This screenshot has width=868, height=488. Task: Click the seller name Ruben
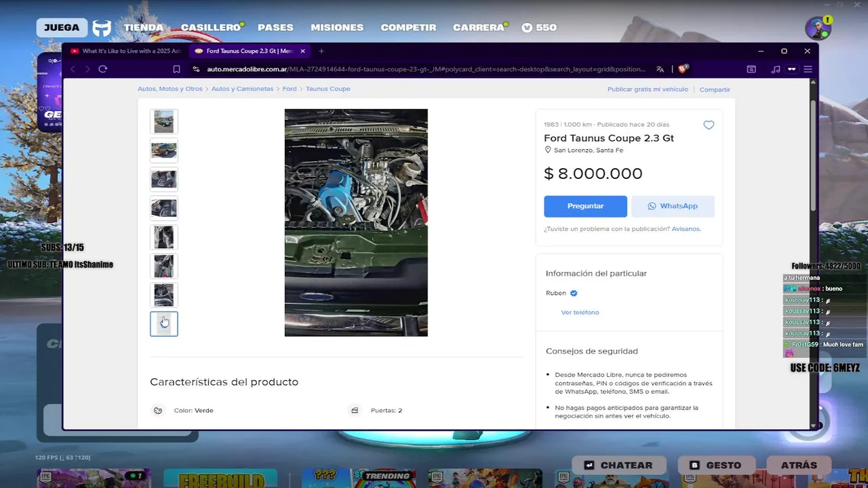click(x=555, y=293)
